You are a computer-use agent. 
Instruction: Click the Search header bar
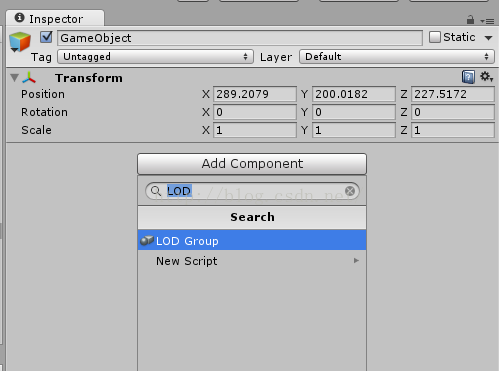252,217
